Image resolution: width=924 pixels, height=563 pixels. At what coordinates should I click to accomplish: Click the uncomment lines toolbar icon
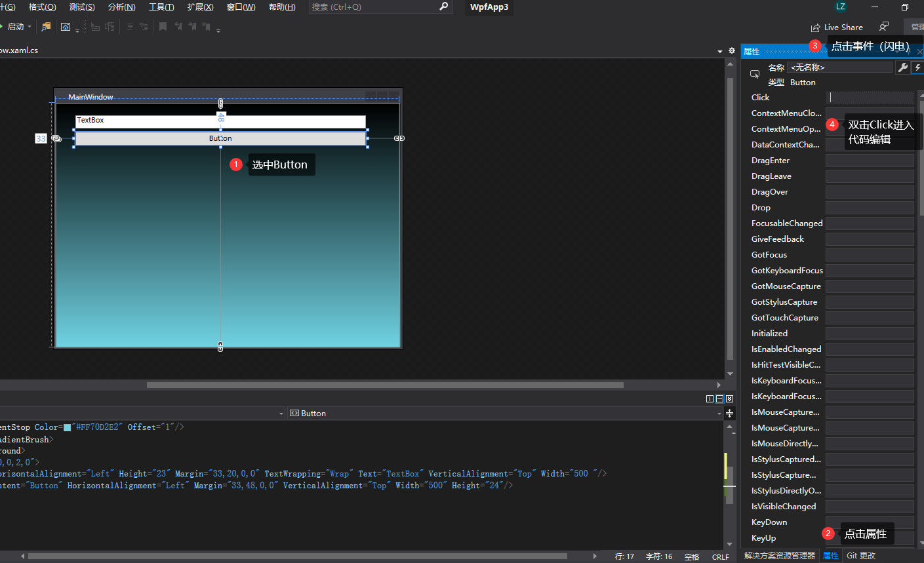coord(144,27)
